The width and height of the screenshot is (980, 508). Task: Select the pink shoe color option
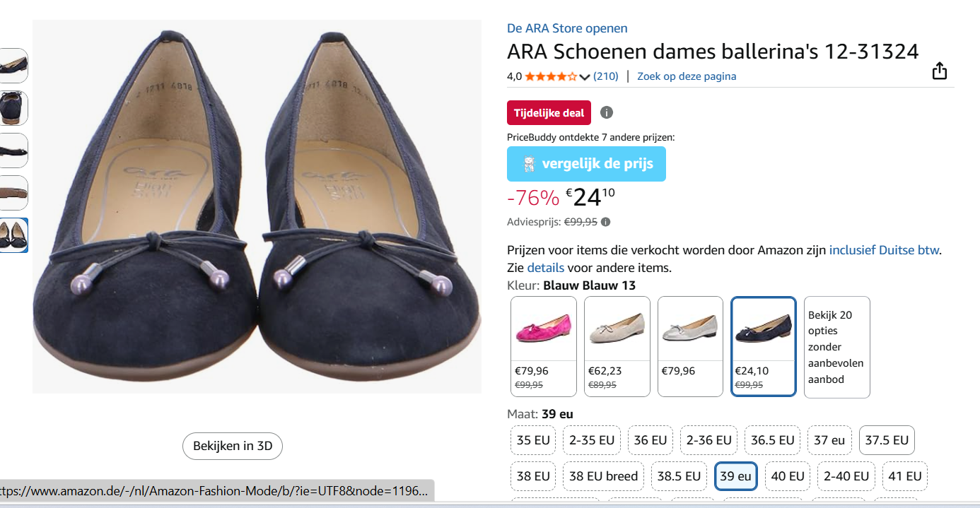point(543,329)
